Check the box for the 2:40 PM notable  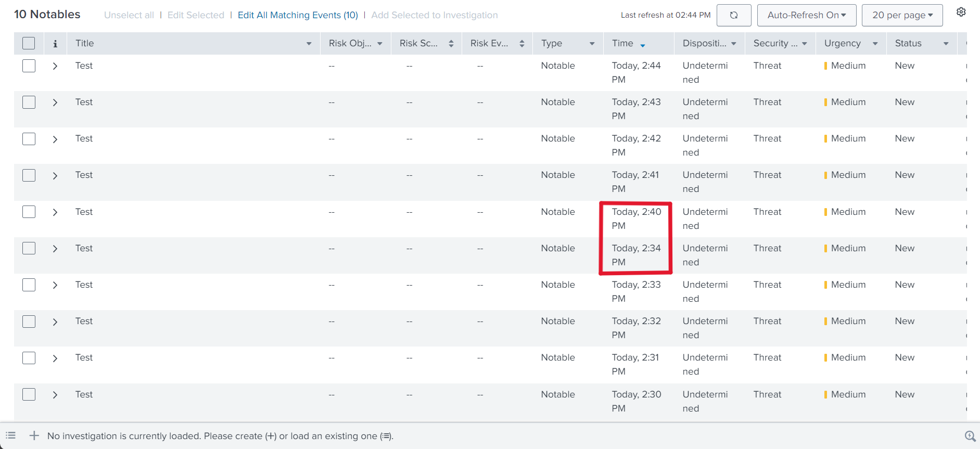(x=29, y=212)
